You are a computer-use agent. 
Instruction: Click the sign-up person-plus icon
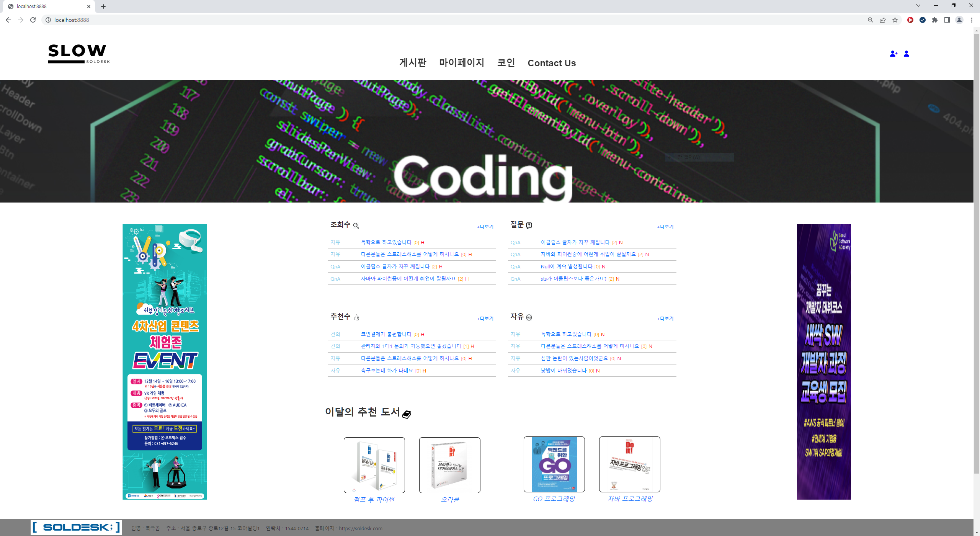point(893,54)
